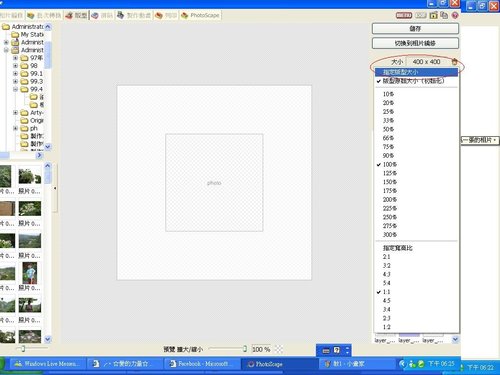The image size is (500, 375).
Task: Select the root Administrator folder in tree
Action: 23,27
